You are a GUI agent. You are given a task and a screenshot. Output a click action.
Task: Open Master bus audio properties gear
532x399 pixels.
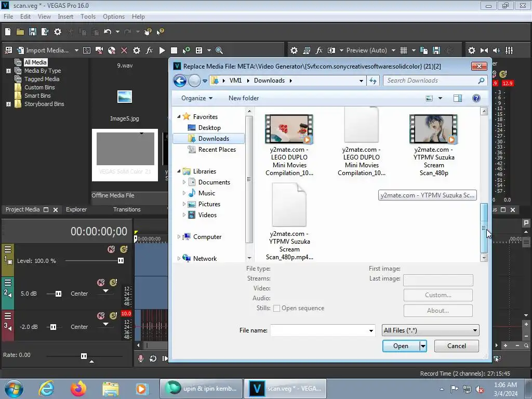pyautogui.click(x=472, y=50)
